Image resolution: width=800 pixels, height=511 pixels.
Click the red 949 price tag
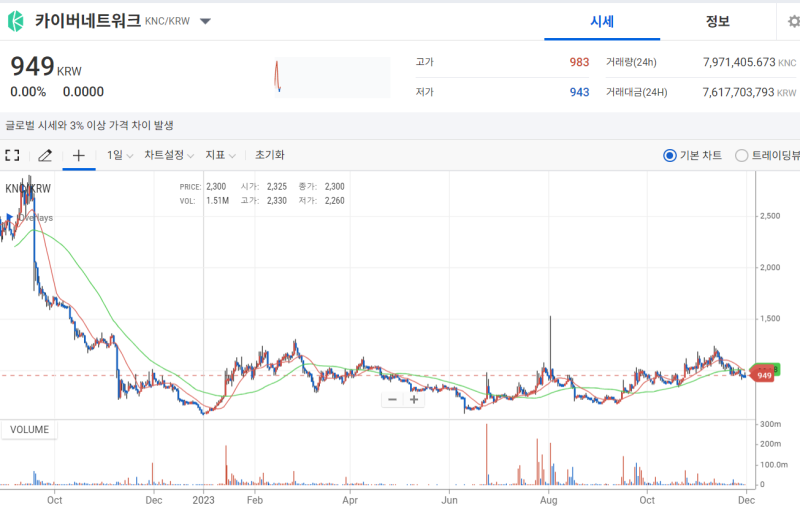click(763, 375)
